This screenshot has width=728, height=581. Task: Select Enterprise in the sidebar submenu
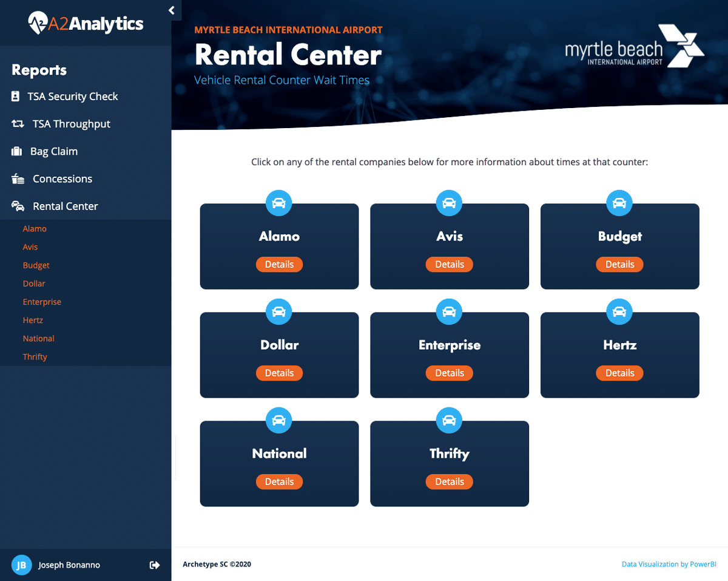coord(42,302)
